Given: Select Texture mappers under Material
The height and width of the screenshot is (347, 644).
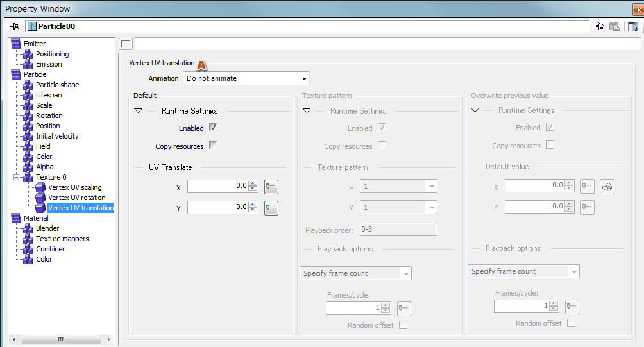Looking at the screenshot, I should click(62, 239).
